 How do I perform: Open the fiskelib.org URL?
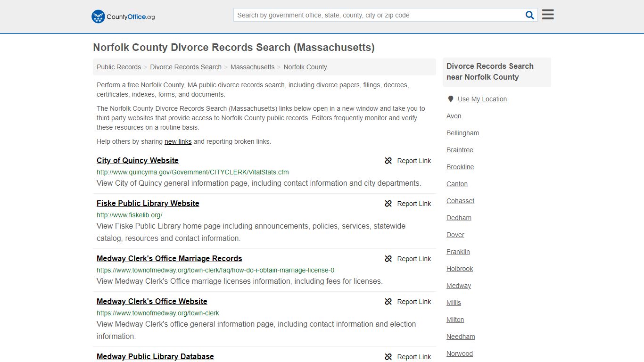tap(130, 215)
